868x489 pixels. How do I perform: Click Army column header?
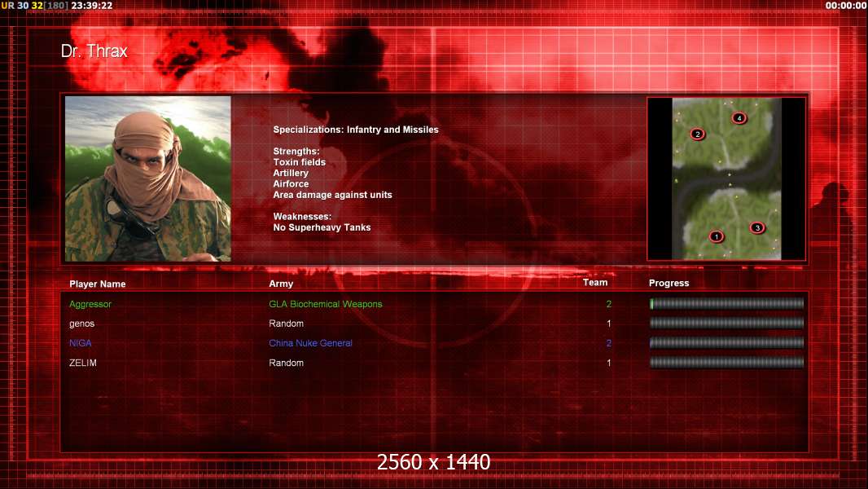[x=281, y=284]
